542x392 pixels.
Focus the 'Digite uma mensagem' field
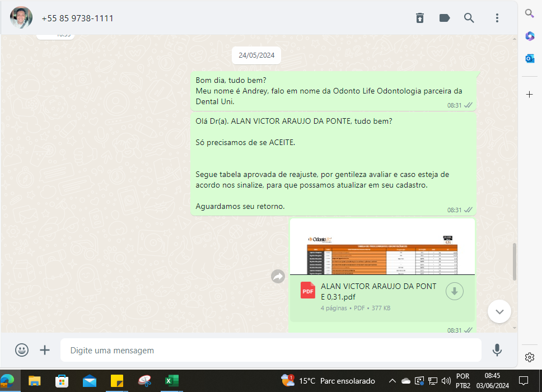271,350
